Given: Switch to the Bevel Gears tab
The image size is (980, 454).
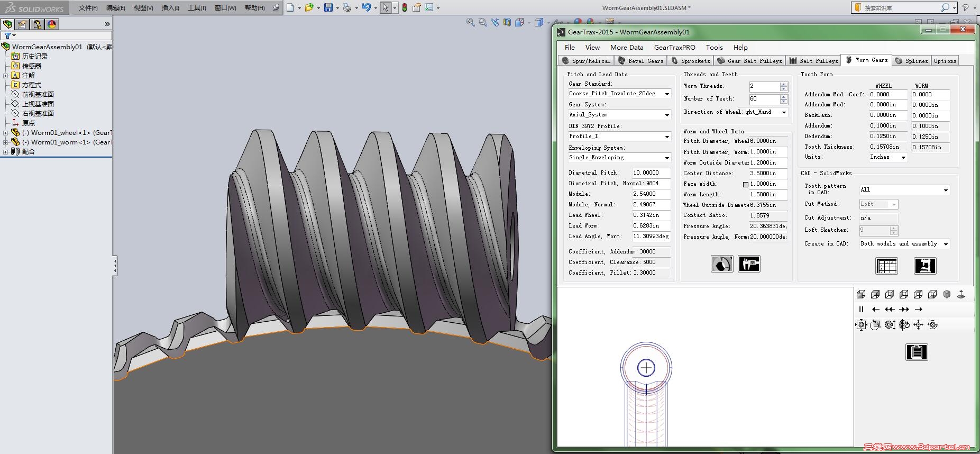Looking at the screenshot, I should click(x=640, y=61).
